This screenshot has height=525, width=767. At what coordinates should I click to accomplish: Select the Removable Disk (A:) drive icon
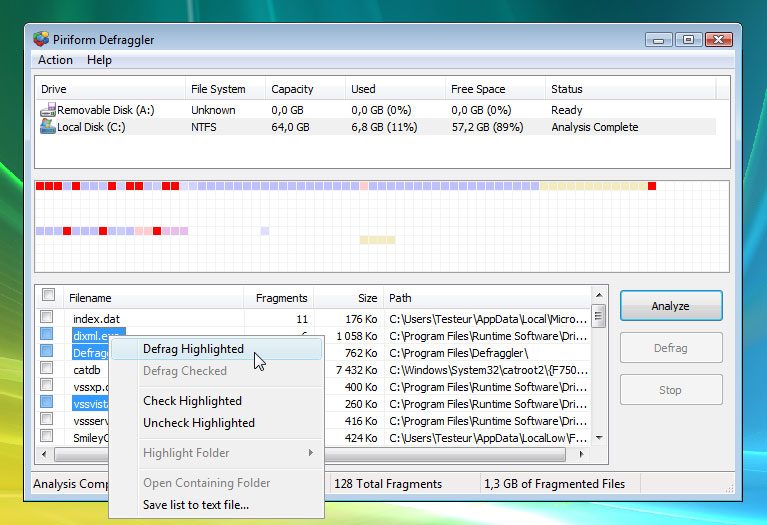pyautogui.click(x=48, y=110)
